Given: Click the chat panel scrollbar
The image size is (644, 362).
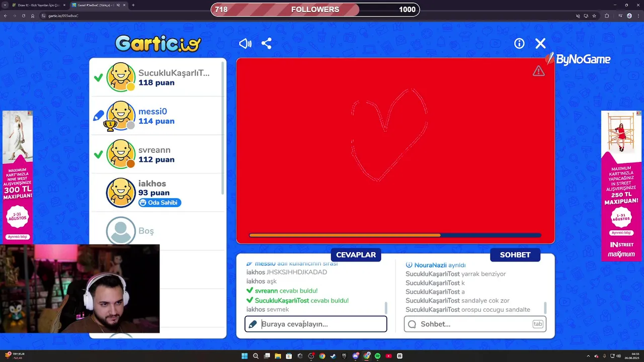Looking at the screenshot, I should point(545,308).
